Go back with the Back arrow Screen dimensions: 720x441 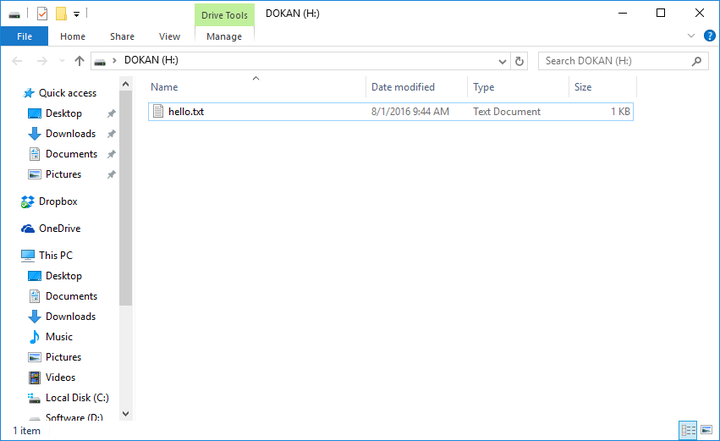coord(17,61)
